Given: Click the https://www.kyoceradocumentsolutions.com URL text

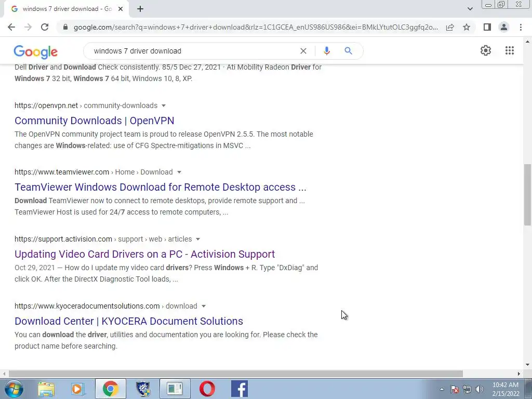Looking at the screenshot, I should pyautogui.click(x=87, y=306).
